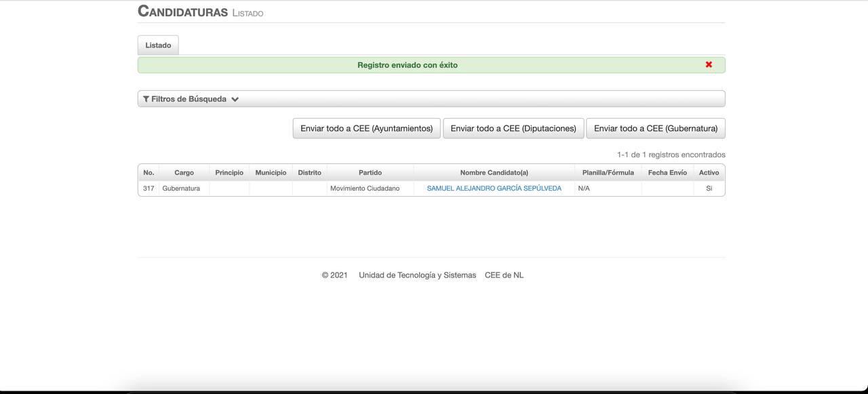Click the Distrito column header
Screen dimensions: 868x394
click(309, 173)
